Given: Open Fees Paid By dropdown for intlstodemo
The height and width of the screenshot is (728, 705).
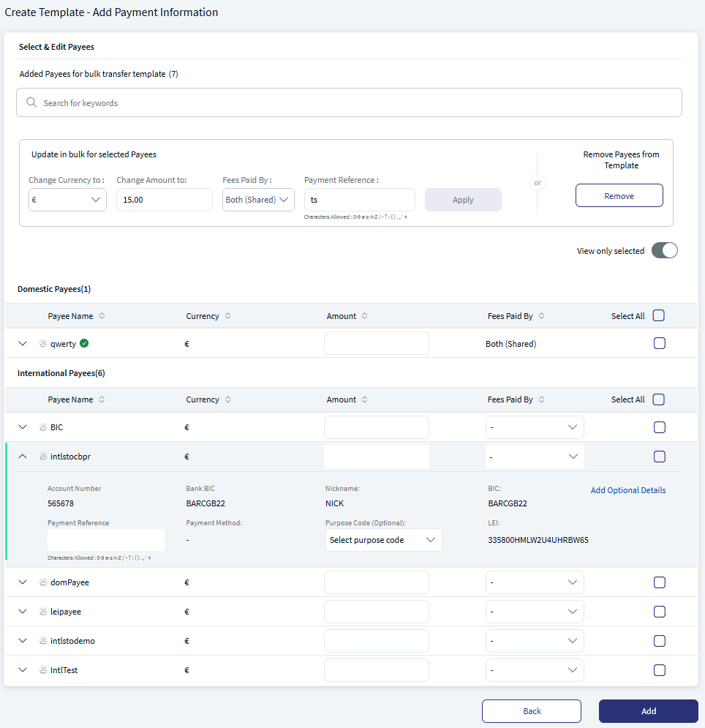Looking at the screenshot, I should coord(535,641).
